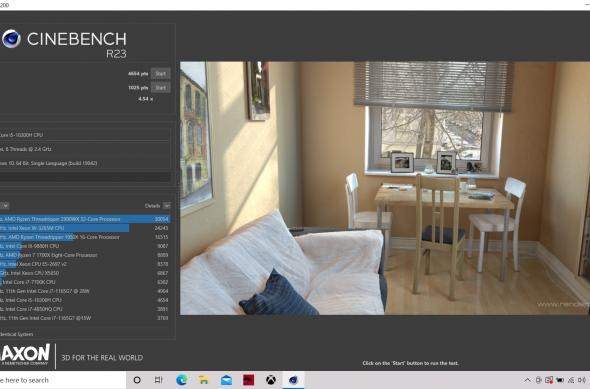Select the Intel Core i5-10300H ranking row
This screenshot has width=590, height=389.
85,300
